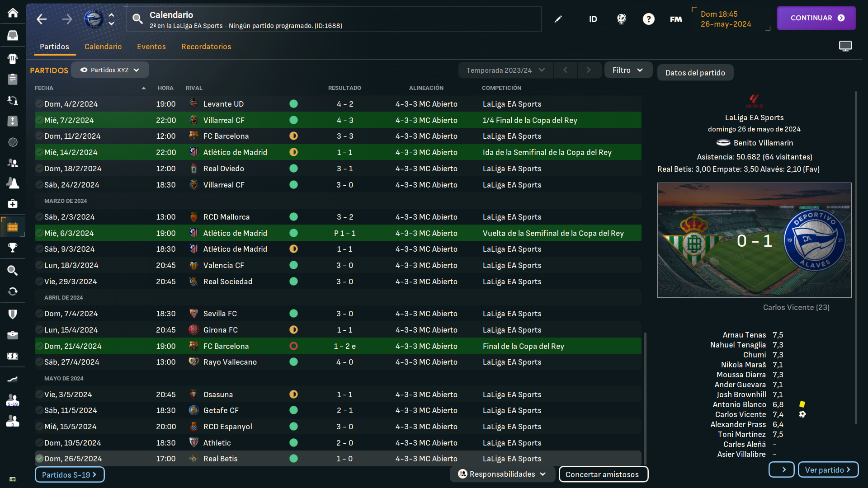The height and width of the screenshot is (488, 868).
Task: Click the Alavés club badge
Action: [x=94, y=19]
